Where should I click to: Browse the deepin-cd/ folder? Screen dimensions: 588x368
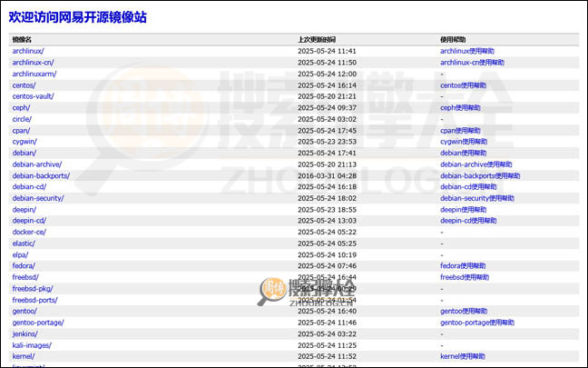point(29,221)
